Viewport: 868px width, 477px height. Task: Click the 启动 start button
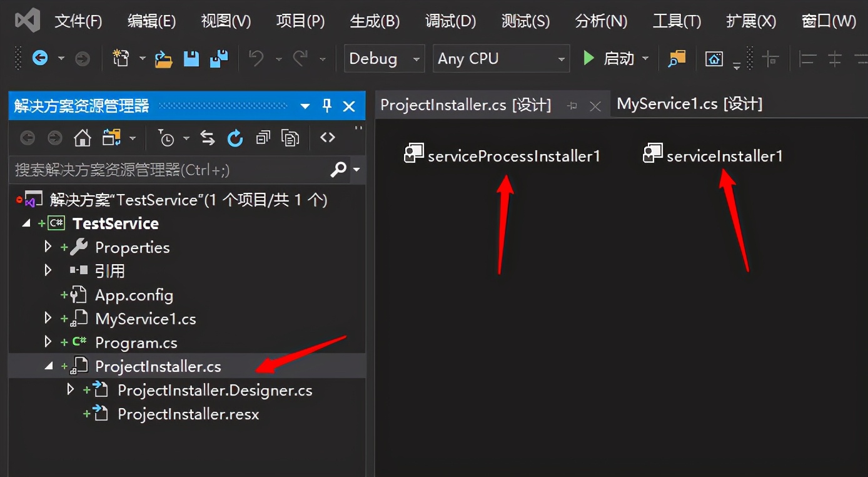tap(608, 59)
